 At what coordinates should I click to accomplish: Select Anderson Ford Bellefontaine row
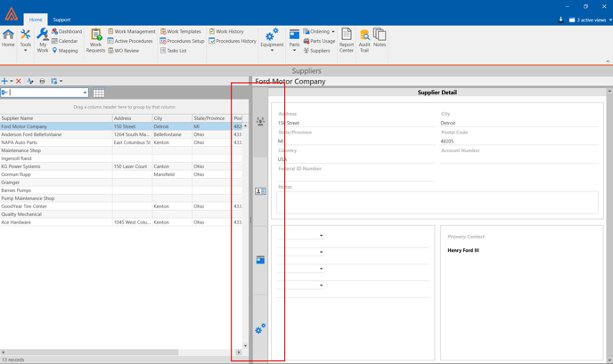click(x=121, y=134)
